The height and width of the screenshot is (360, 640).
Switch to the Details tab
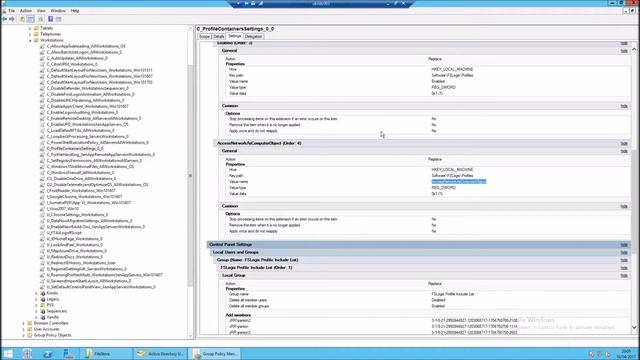(x=219, y=37)
